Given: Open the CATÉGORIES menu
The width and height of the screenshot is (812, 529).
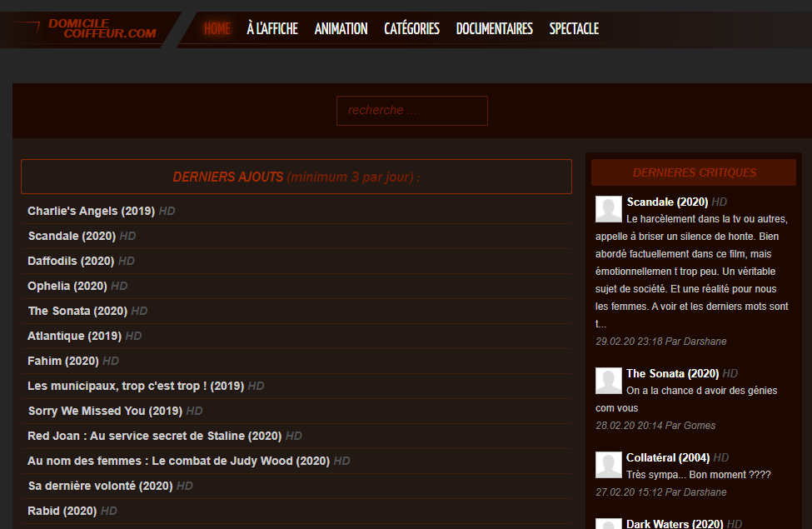Looking at the screenshot, I should (411, 28).
